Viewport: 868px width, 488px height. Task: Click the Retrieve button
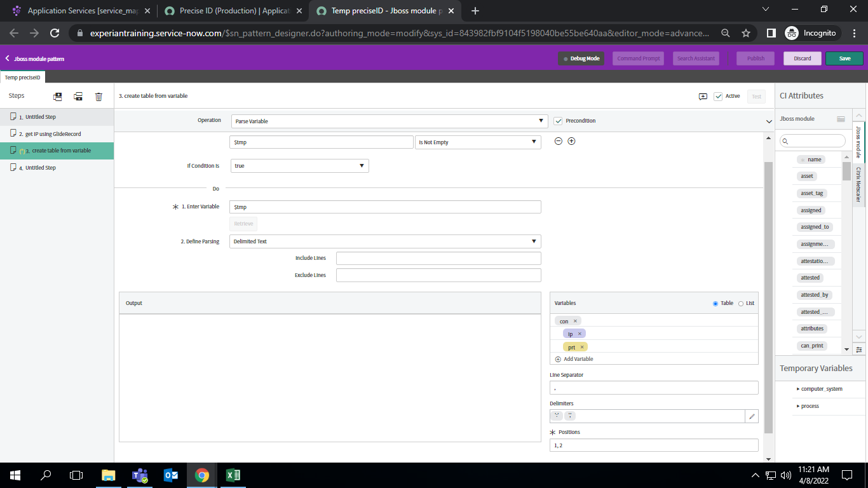point(243,224)
